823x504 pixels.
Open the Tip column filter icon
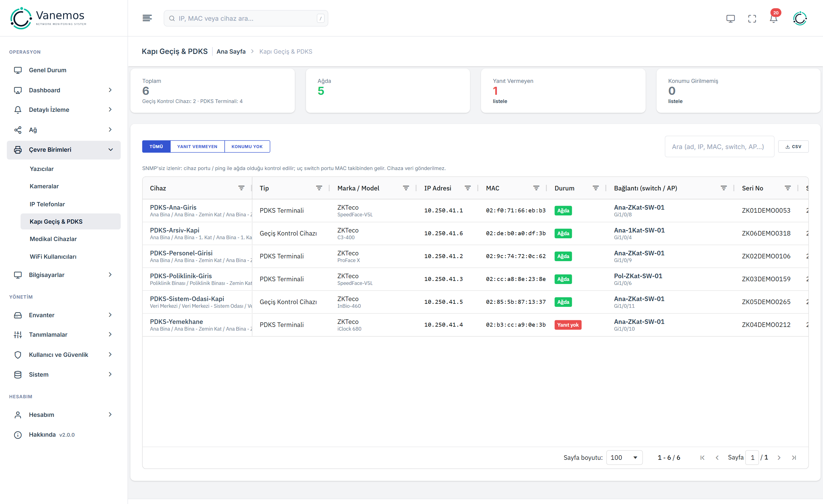319,188
